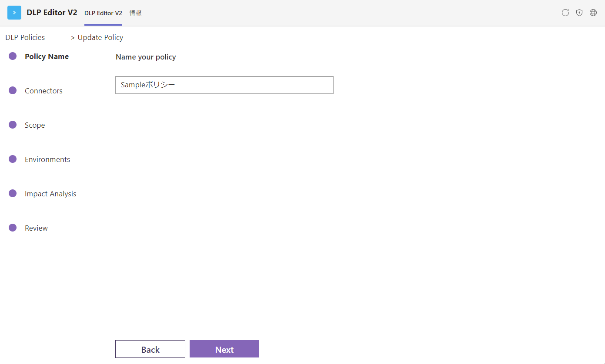Go to the Connectors step label
Image resolution: width=605 pixels, height=364 pixels.
(43, 91)
